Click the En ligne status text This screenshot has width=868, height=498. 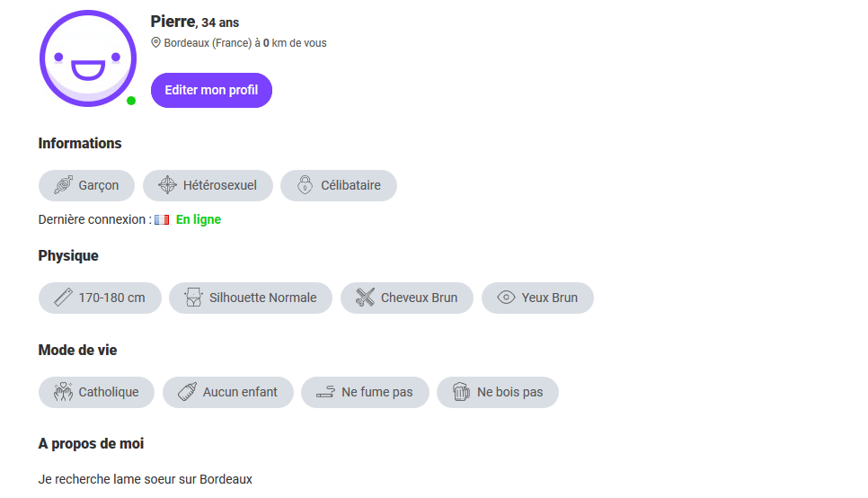[199, 220]
